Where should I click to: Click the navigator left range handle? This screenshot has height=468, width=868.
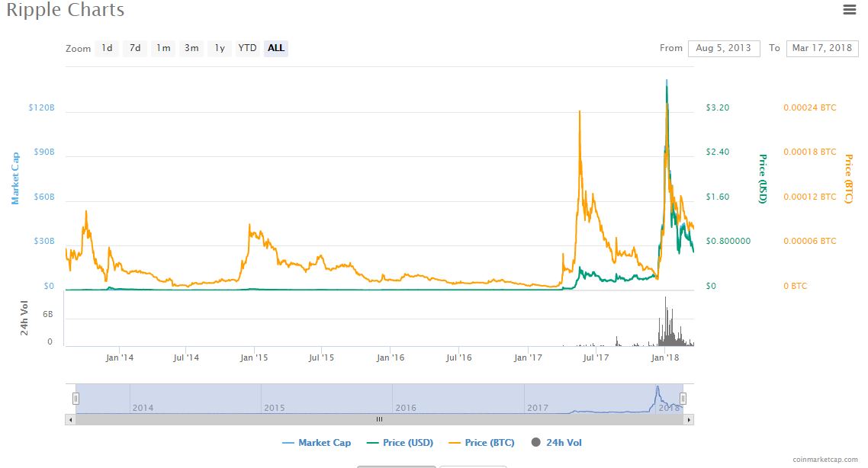pos(76,399)
